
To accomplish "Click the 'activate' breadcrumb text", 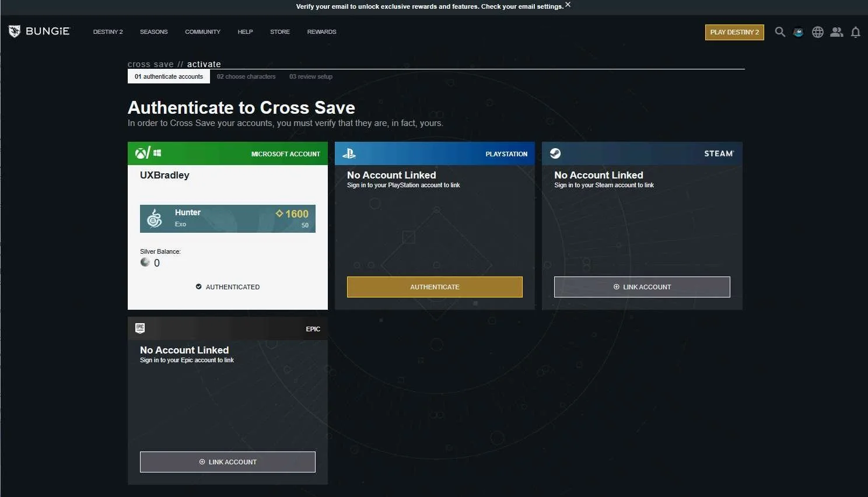I will tap(204, 64).
